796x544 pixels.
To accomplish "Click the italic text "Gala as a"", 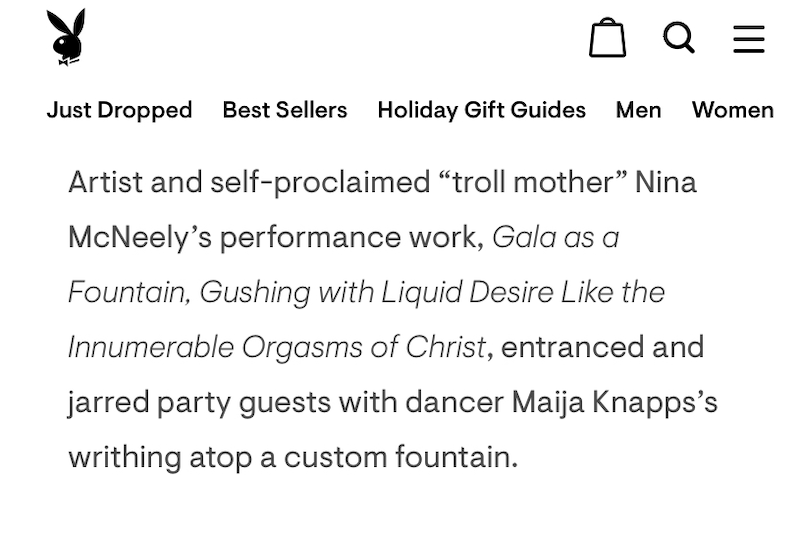I will (x=555, y=237).
